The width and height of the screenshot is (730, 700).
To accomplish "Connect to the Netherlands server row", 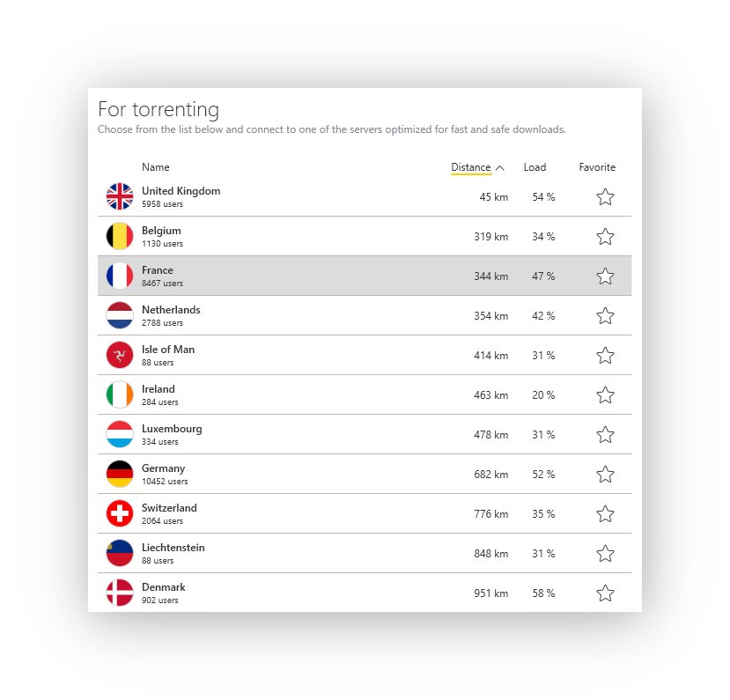I will 365,315.
